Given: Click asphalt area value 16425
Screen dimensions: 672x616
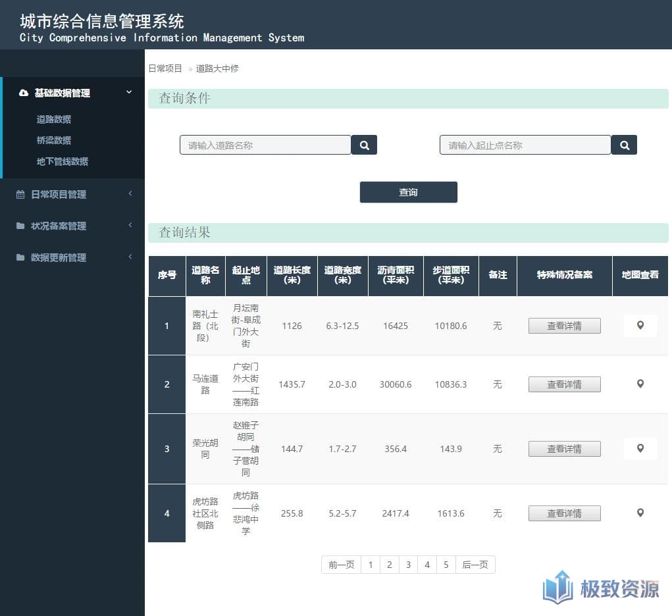Looking at the screenshot, I should point(396,326).
